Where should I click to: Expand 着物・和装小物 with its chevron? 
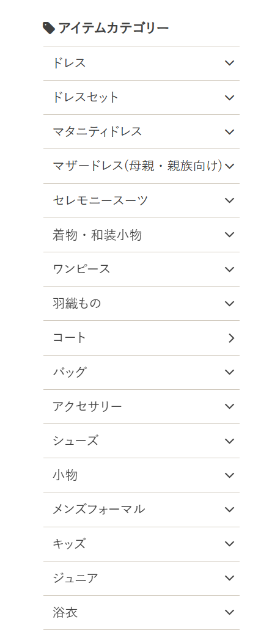click(x=230, y=235)
